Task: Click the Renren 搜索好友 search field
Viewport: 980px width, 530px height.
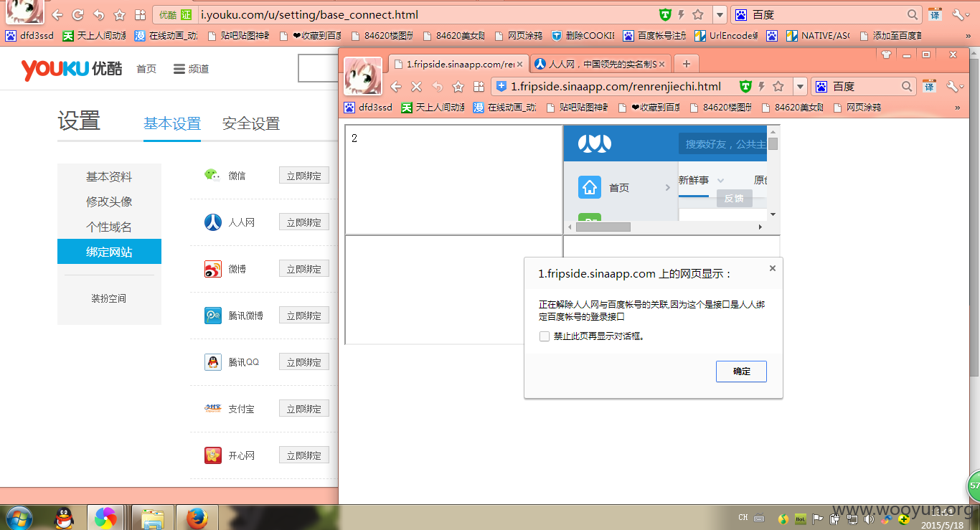Action: coord(723,144)
